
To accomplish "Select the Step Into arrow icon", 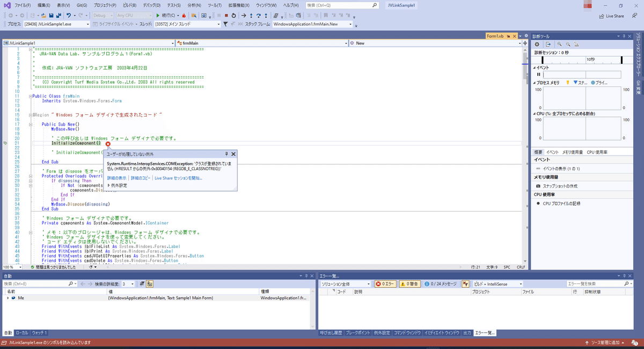I will (x=251, y=16).
